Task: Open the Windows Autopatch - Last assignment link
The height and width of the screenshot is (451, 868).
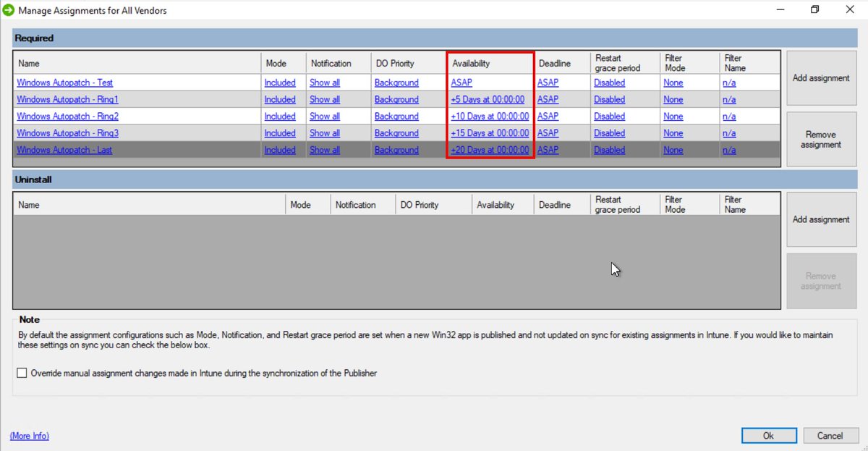Action: [64, 150]
